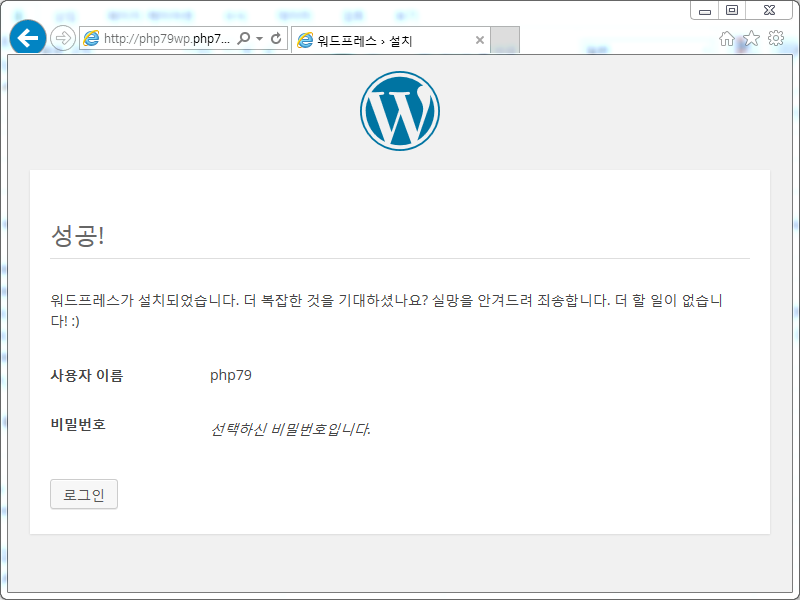Open the address bar dropdown arrow

[x=260, y=39]
